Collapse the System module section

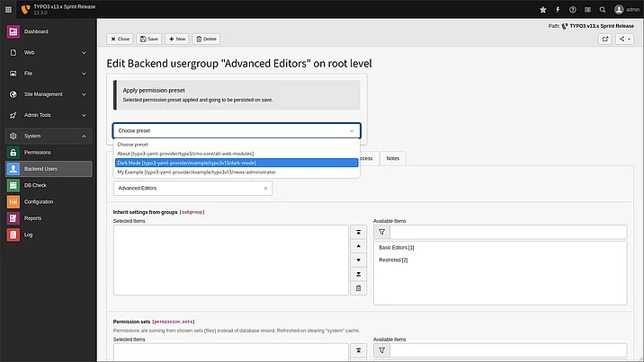click(x=84, y=136)
